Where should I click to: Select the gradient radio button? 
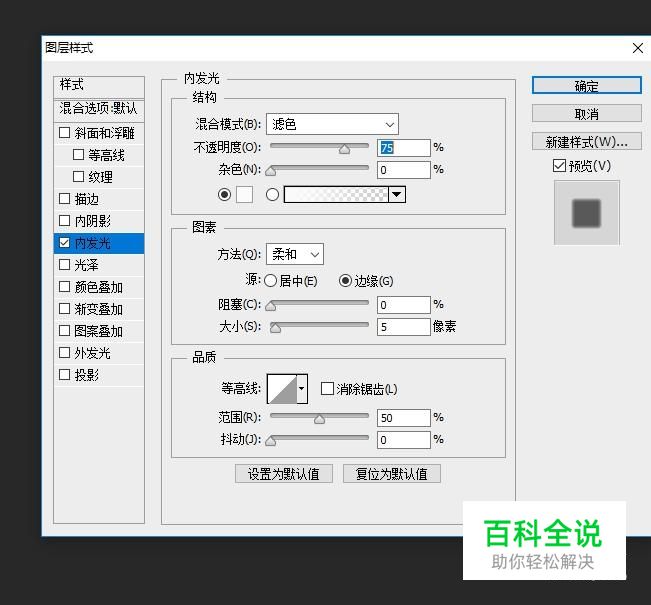[272, 194]
